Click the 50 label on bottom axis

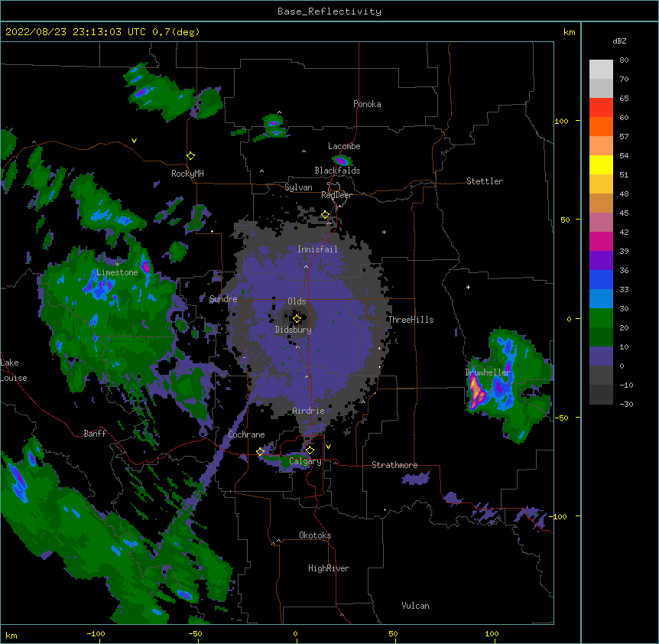(393, 633)
